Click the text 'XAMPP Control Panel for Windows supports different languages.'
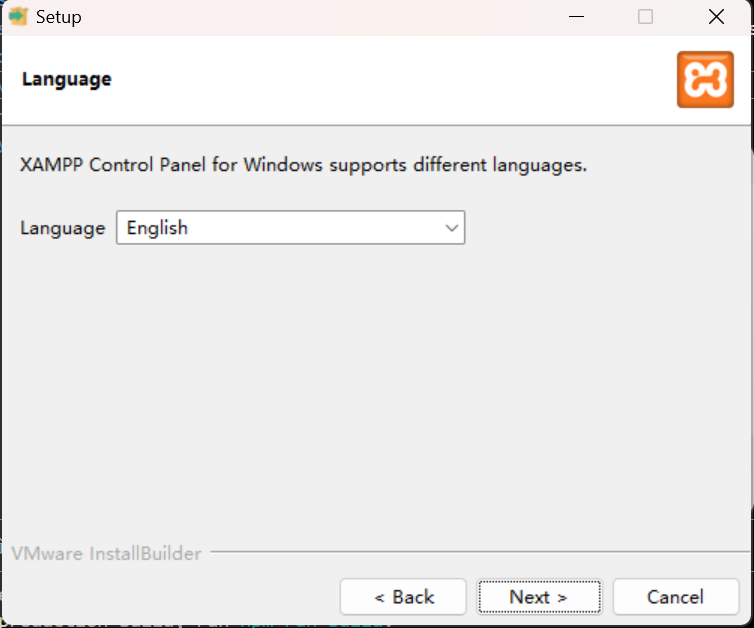This screenshot has width=754, height=628. (x=303, y=165)
